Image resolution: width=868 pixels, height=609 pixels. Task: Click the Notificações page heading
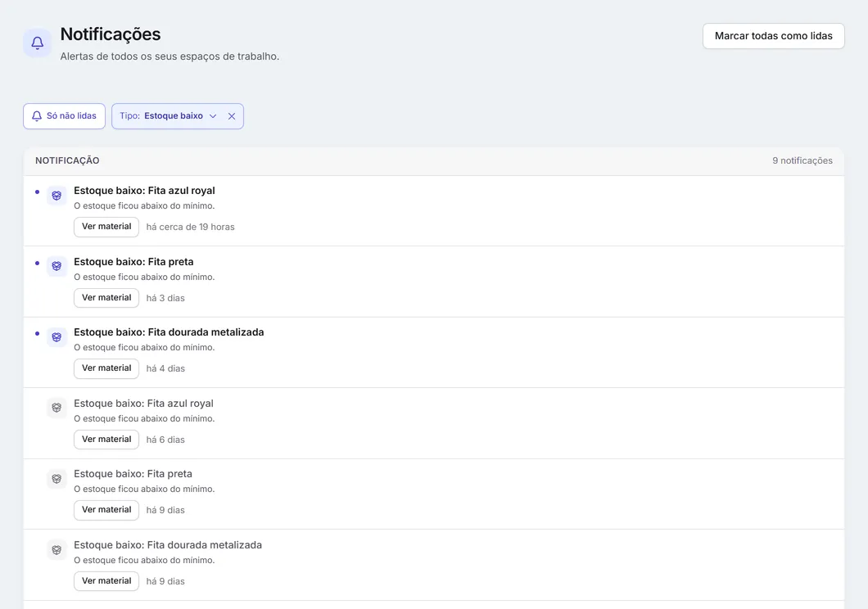[111, 34]
